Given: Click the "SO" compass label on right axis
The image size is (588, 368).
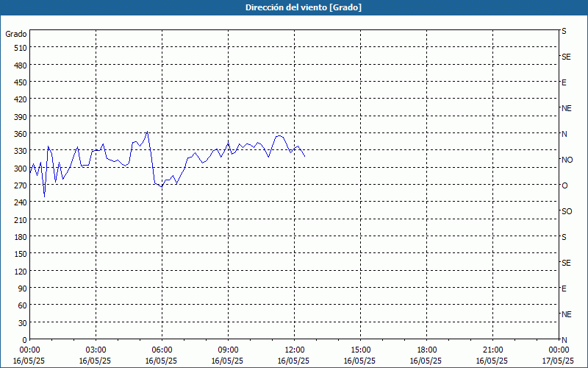Looking at the screenshot, I should coord(567,211).
